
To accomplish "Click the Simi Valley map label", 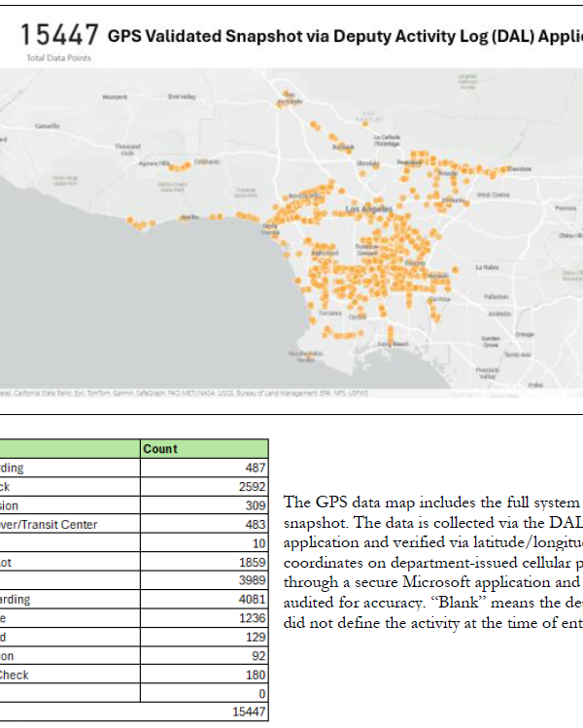I will tap(182, 96).
